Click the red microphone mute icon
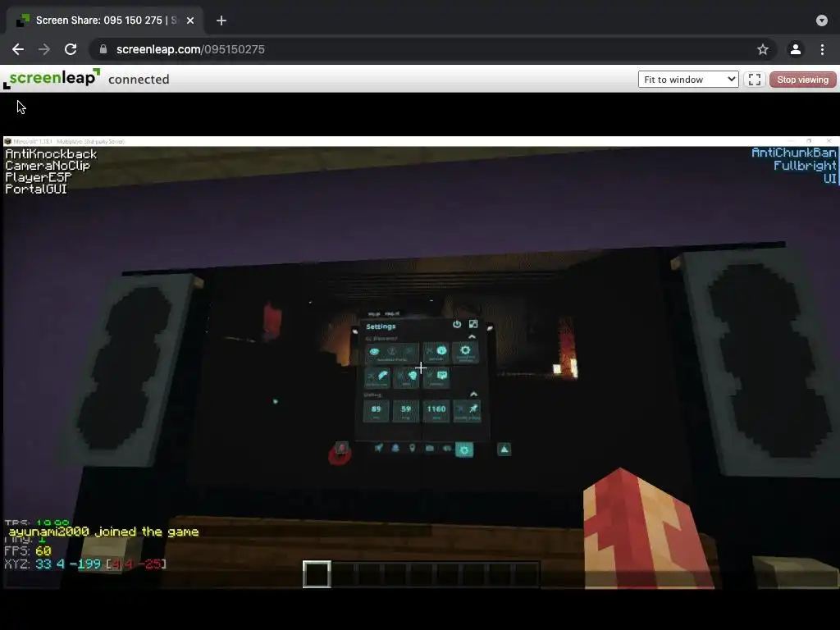The height and width of the screenshot is (630, 840). [x=340, y=453]
